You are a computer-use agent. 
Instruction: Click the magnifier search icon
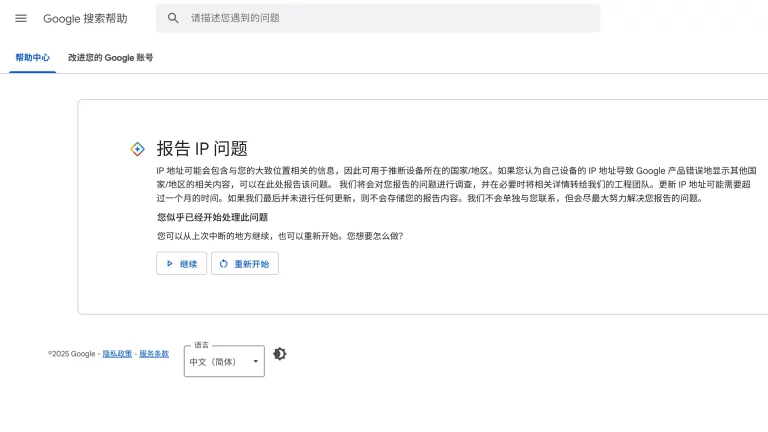[x=173, y=18]
